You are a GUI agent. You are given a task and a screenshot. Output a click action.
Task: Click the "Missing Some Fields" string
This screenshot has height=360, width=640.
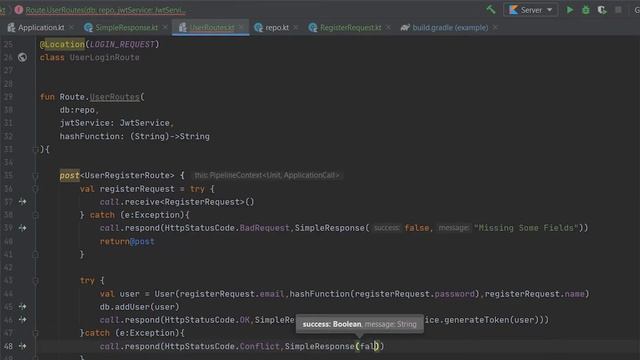tap(526, 228)
